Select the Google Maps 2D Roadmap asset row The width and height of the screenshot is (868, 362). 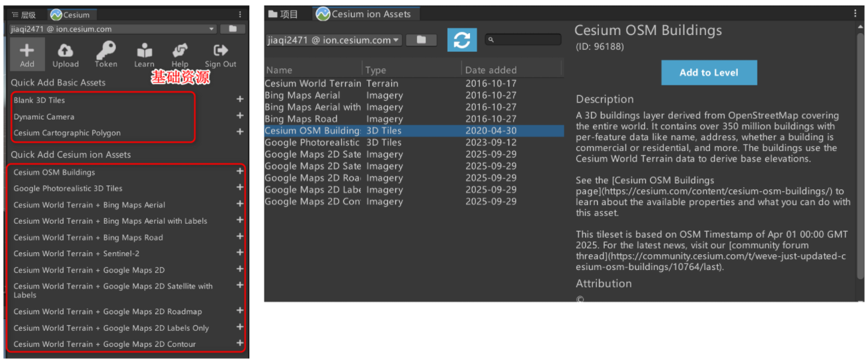(414, 178)
